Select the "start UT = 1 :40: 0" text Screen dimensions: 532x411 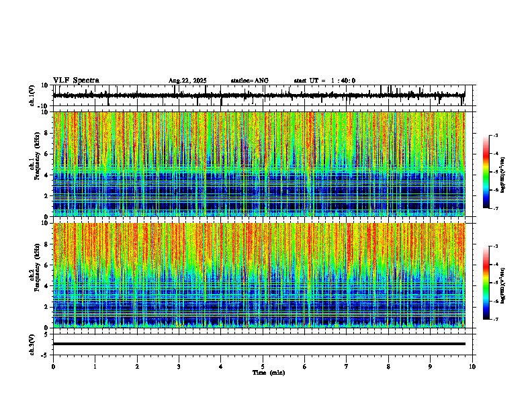324,81
